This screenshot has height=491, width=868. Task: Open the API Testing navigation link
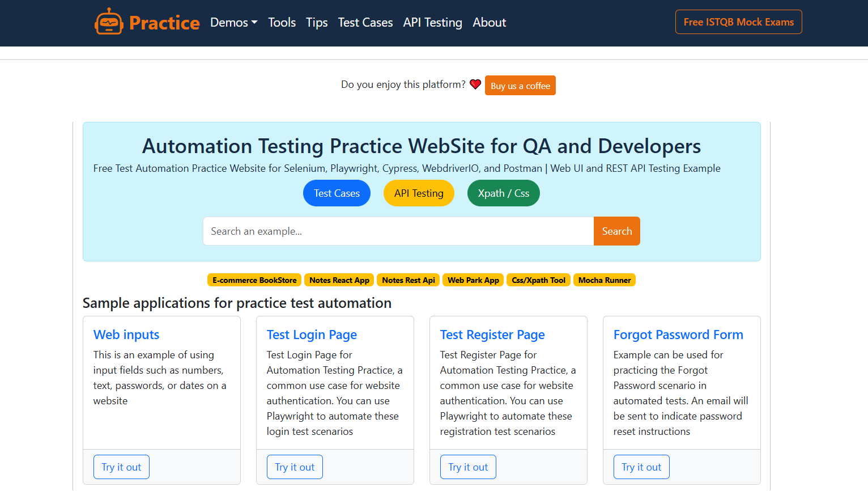point(432,22)
